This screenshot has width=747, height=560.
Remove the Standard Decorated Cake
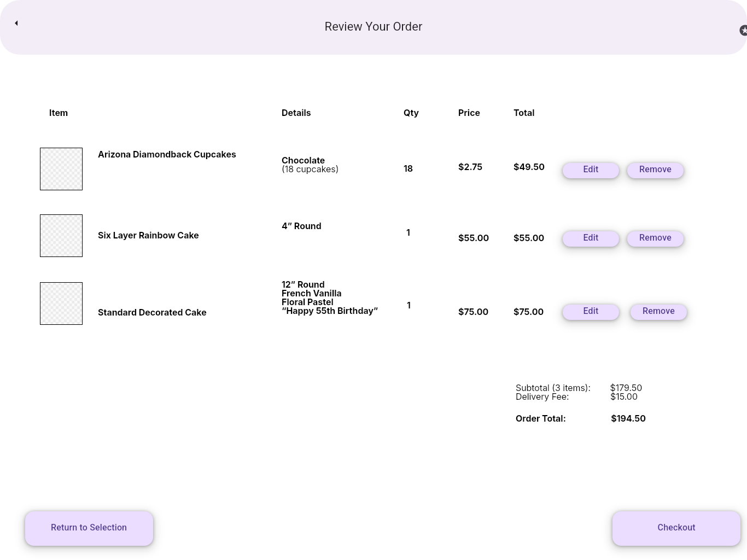tap(658, 311)
